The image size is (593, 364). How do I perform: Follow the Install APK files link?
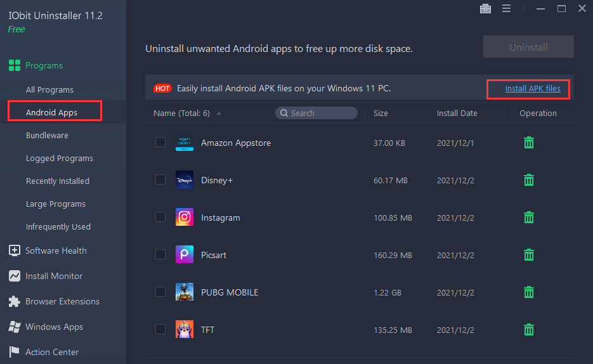(533, 88)
